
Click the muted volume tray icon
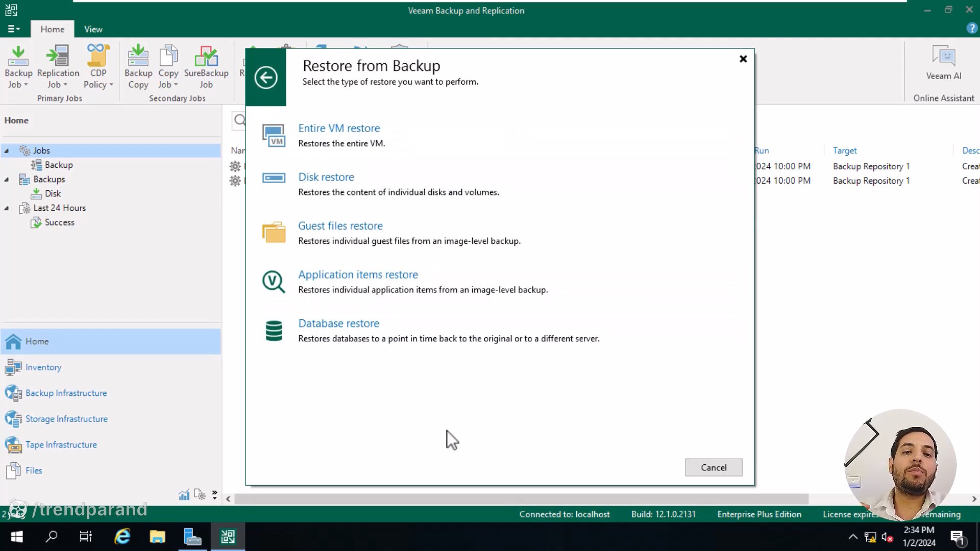(887, 537)
